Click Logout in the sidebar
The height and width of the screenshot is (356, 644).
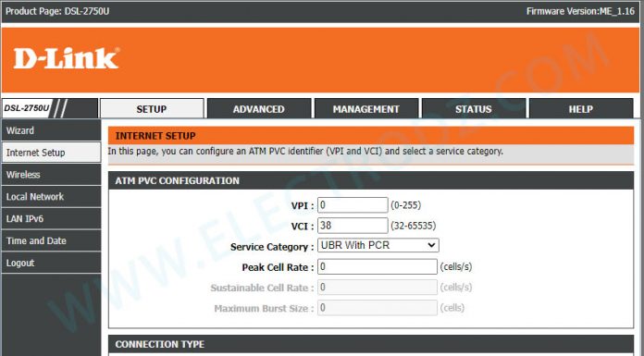[51, 263]
